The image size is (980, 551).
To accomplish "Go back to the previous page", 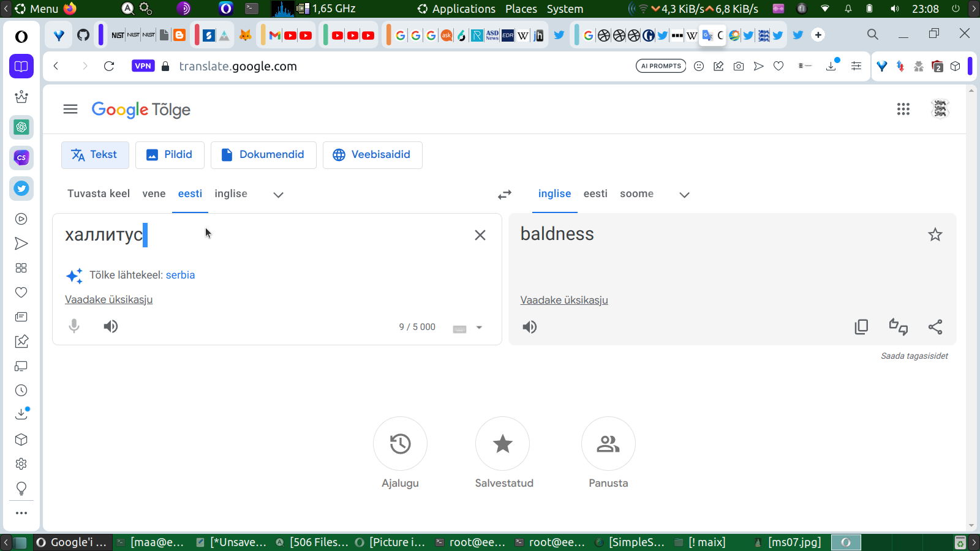I will point(56,66).
